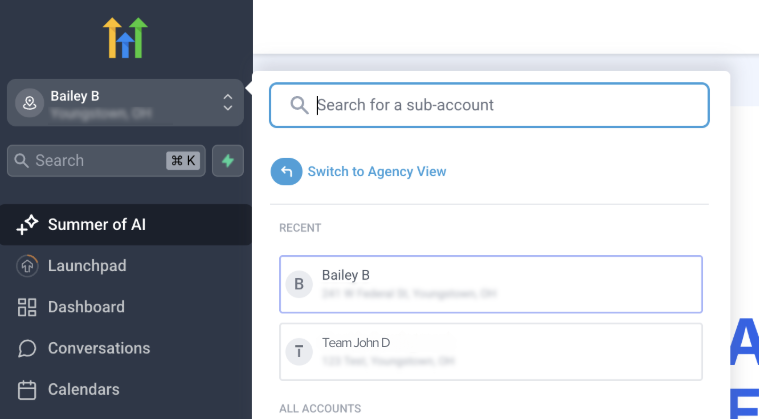Click the sidebar Search box with ⌘K
The width and height of the screenshot is (759, 419).
pos(106,161)
